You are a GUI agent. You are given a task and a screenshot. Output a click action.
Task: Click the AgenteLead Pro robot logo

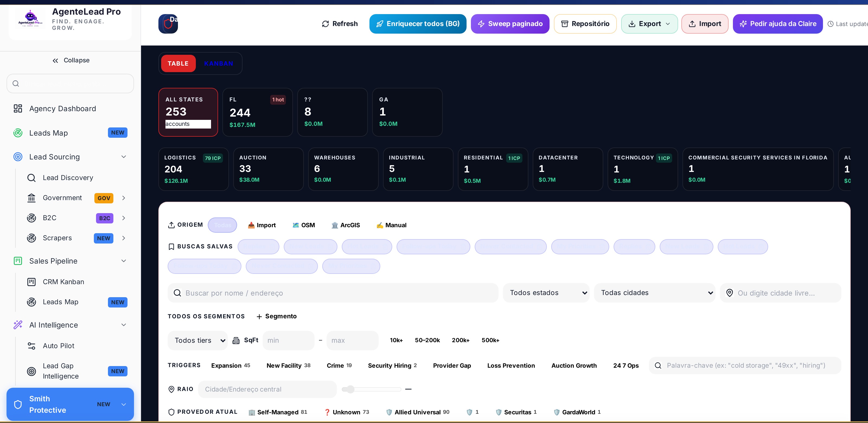pyautogui.click(x=30, y=18)
